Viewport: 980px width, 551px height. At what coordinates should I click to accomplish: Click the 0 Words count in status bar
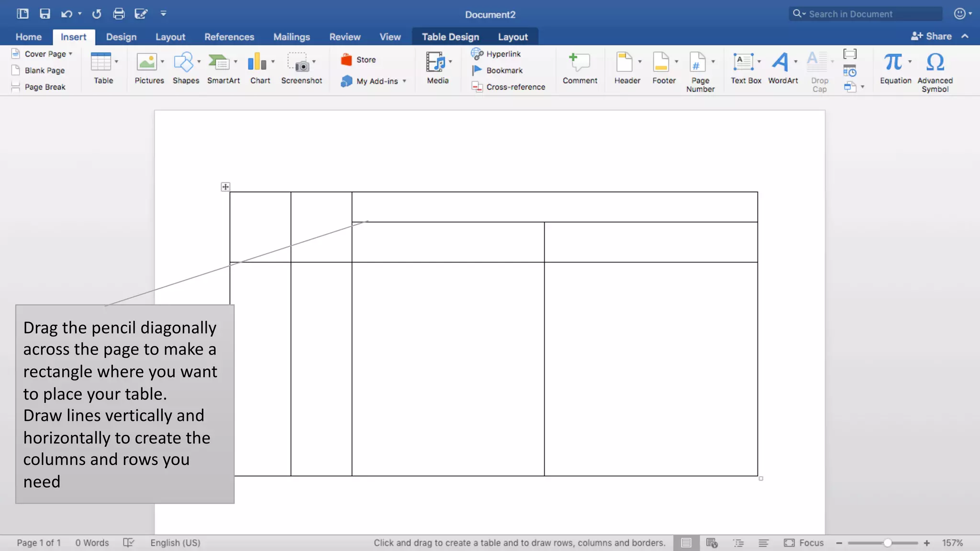tap(92, 543)
